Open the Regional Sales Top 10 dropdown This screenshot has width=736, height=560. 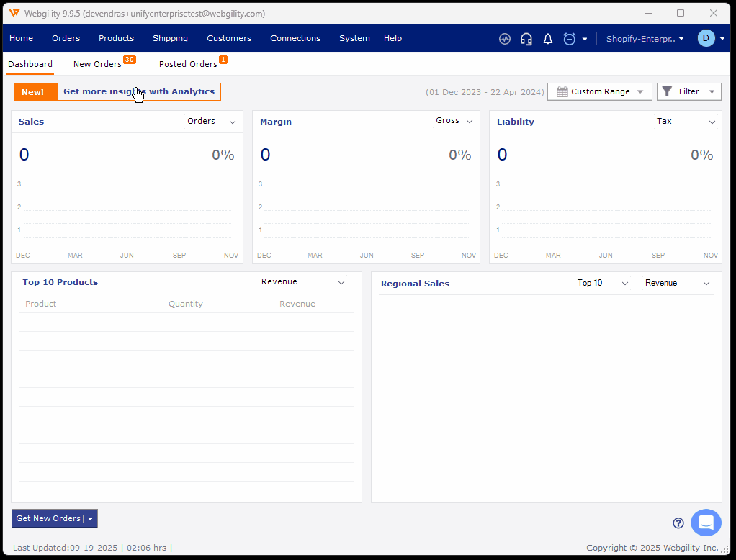(603, 283)
